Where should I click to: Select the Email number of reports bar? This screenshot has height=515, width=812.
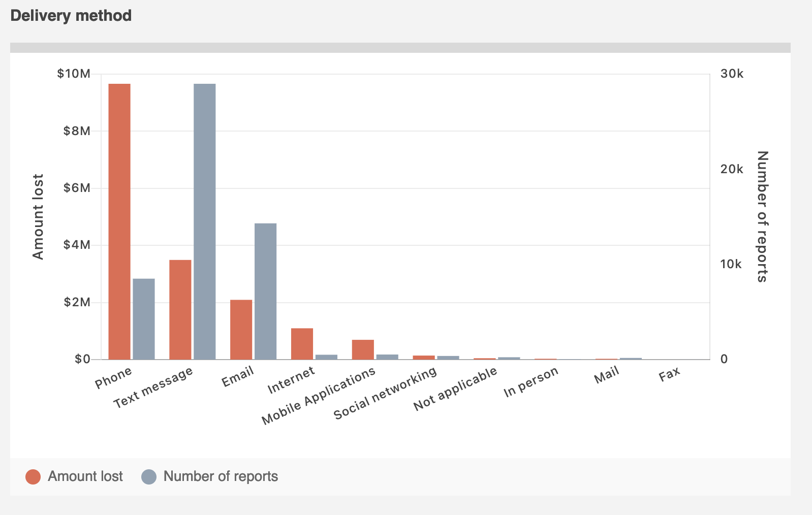coord(265,291)
